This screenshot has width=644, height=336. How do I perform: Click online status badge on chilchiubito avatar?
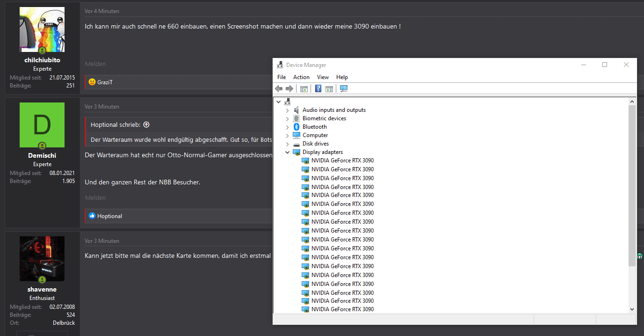pyautogui.click(x=42, y=50)
